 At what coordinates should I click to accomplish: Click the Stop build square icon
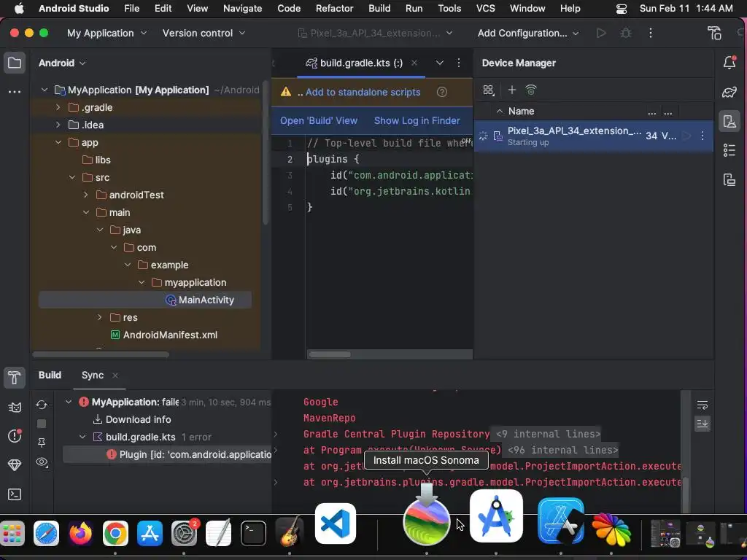pyautogui.click(x=42, y=424)
